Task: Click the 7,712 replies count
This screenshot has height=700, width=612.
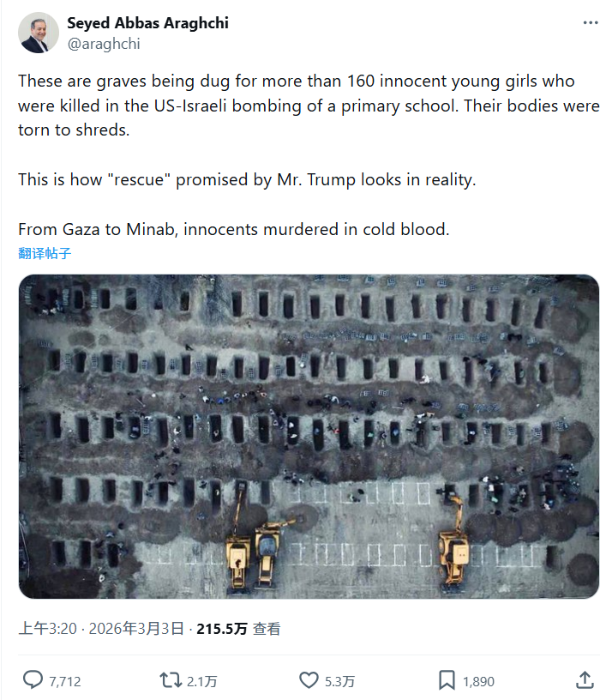Action: (65, 681)
